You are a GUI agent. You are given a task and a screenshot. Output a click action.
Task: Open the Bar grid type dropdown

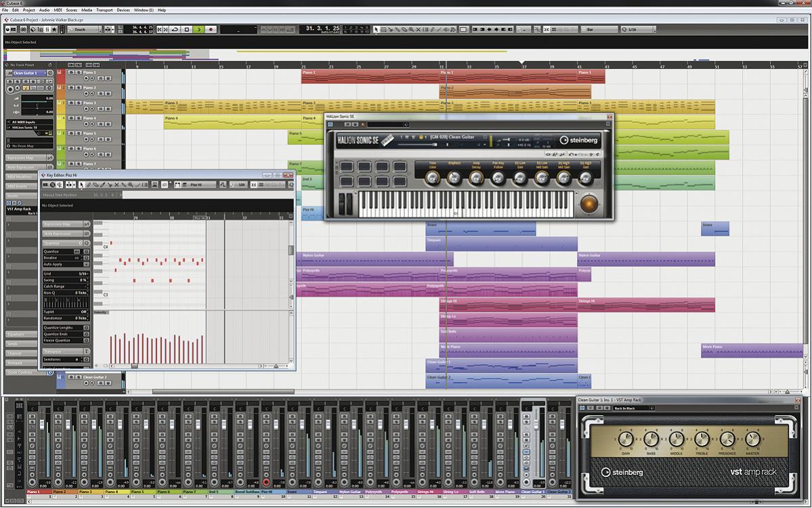pos(600,30)
